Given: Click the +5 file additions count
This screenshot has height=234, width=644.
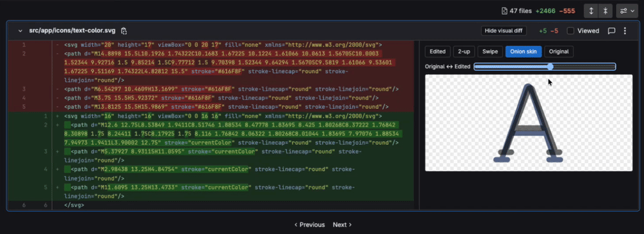Looking at the screenshot, I should coord(542,31).
